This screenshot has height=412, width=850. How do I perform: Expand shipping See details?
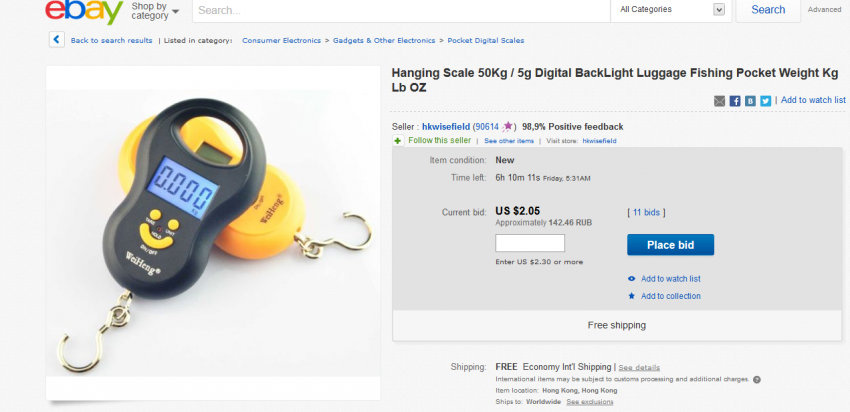[x=638, y=368]
